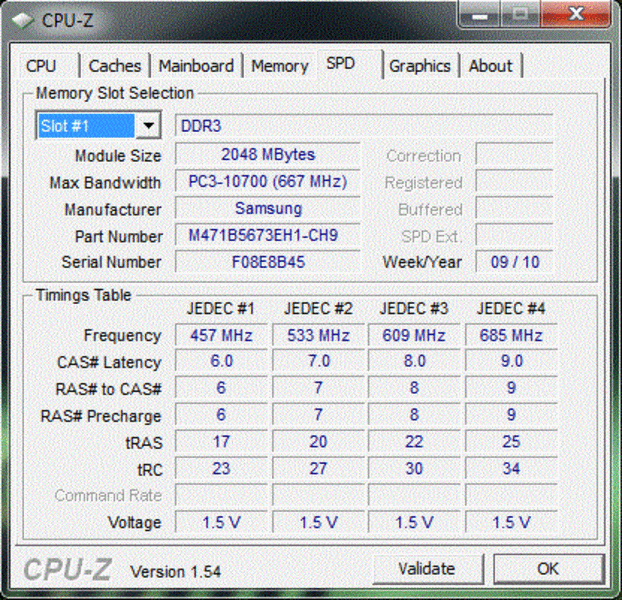Image resolution: width=622 pixels, height=600 pixels.
Task: Click the OK button
Action: 548,569
